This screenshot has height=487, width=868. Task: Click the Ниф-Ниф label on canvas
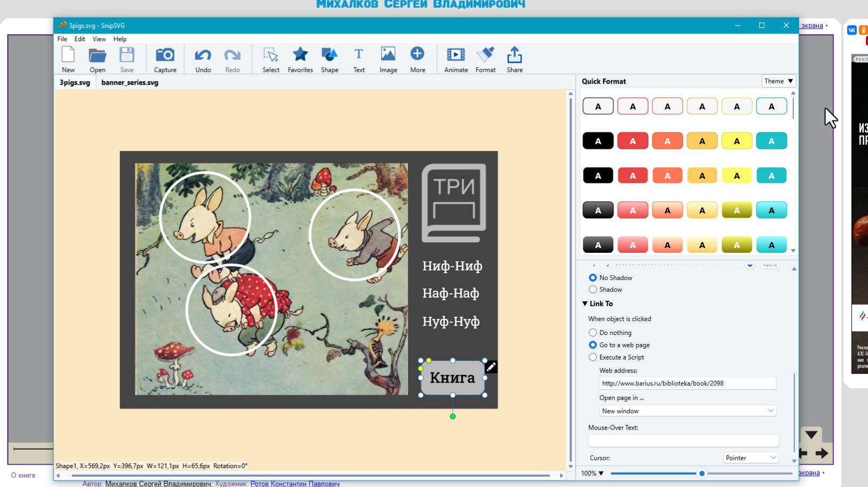(x=452, y=266)
